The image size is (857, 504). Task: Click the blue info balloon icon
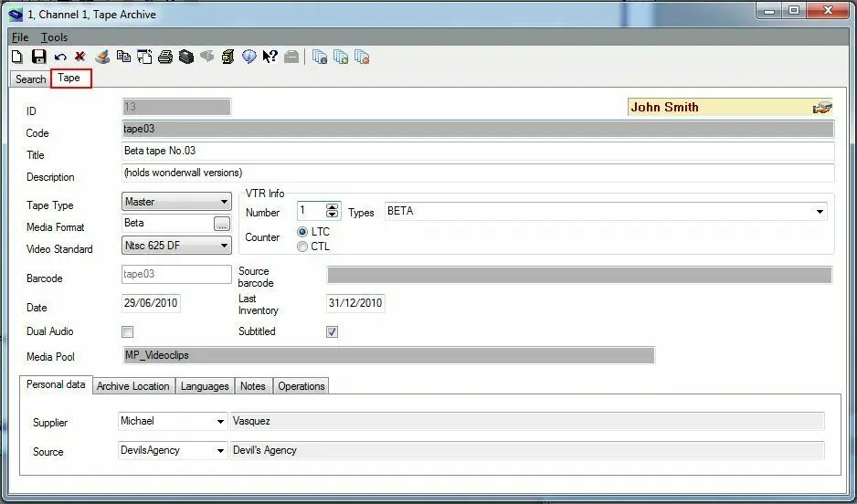click(x=249, y=58)
